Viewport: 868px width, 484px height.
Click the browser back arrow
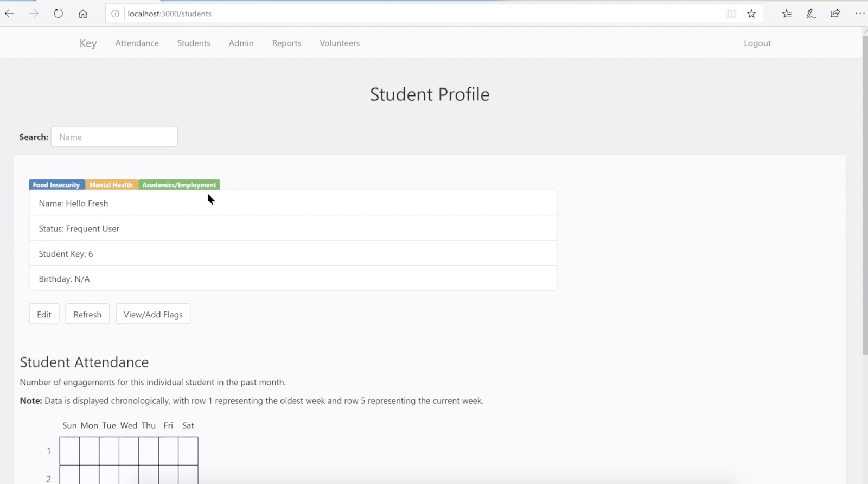tap(9, 14)
